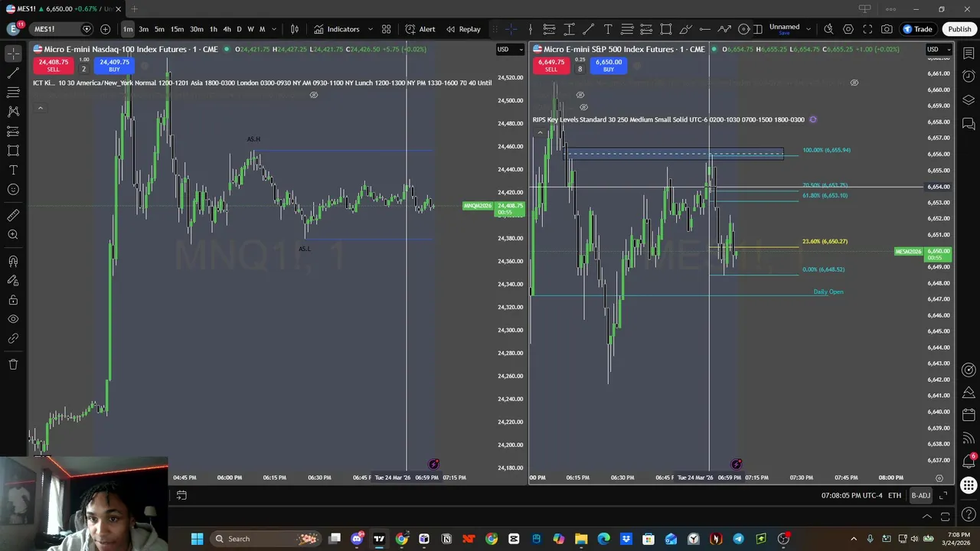Toggle magnet mode in left sidebar
Screen dimensions: 980x551
[13, 261]
